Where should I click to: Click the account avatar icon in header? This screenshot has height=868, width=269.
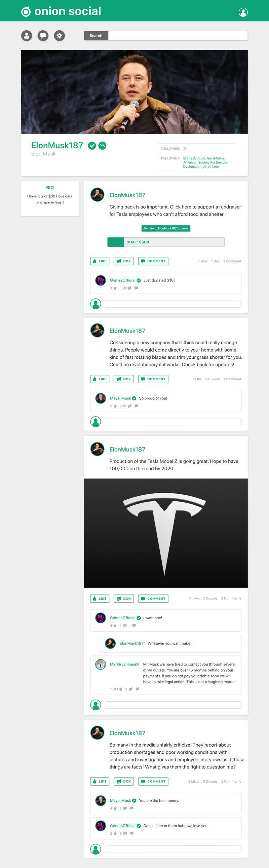243,12
